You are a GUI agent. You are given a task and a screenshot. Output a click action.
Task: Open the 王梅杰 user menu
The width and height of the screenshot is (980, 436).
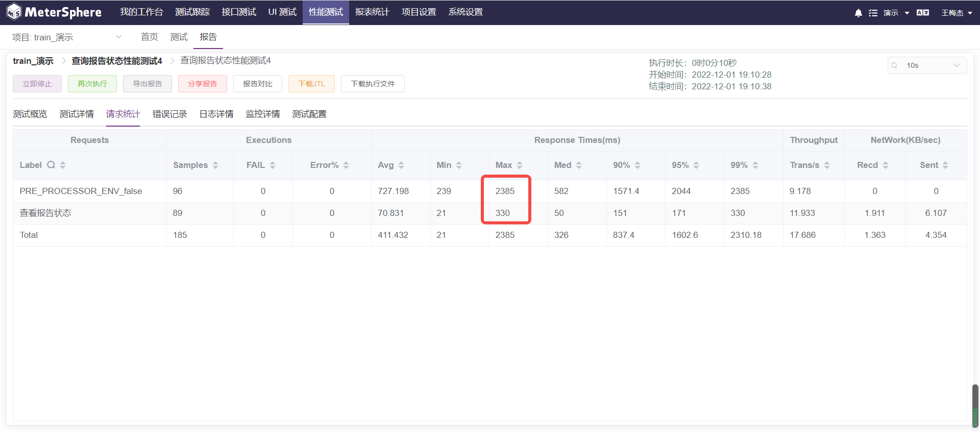coord(957,13)
